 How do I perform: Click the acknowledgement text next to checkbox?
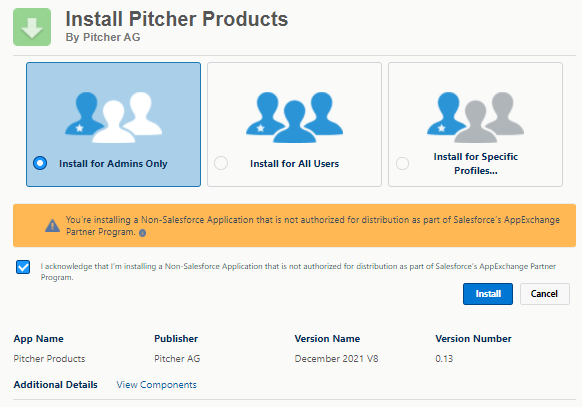coord(298,272)
